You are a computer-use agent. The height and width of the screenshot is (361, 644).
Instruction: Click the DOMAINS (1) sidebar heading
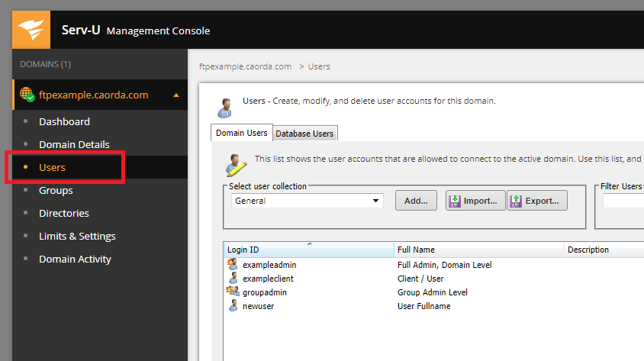[x=45, y=64]
